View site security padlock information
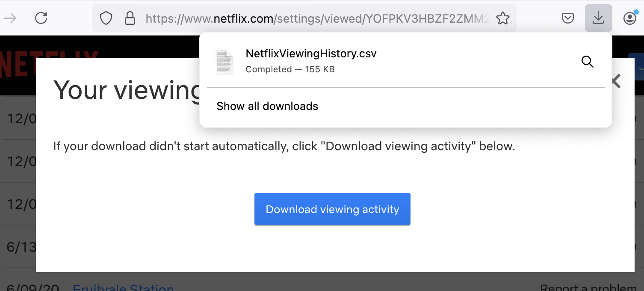The height and width of the screenshot is (291, 644). pos(130,18)
